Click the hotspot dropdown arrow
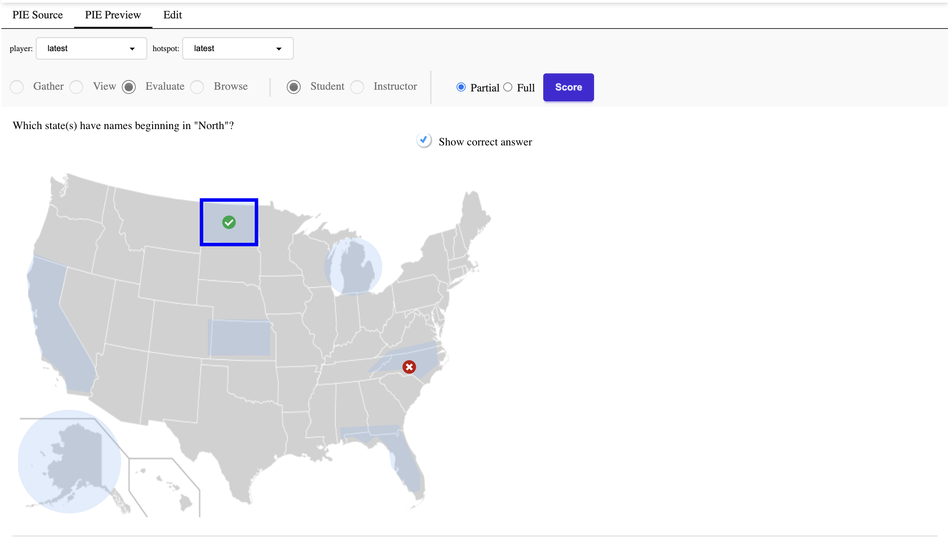Screen dimensions: 948x560 (x=279, y=49)
